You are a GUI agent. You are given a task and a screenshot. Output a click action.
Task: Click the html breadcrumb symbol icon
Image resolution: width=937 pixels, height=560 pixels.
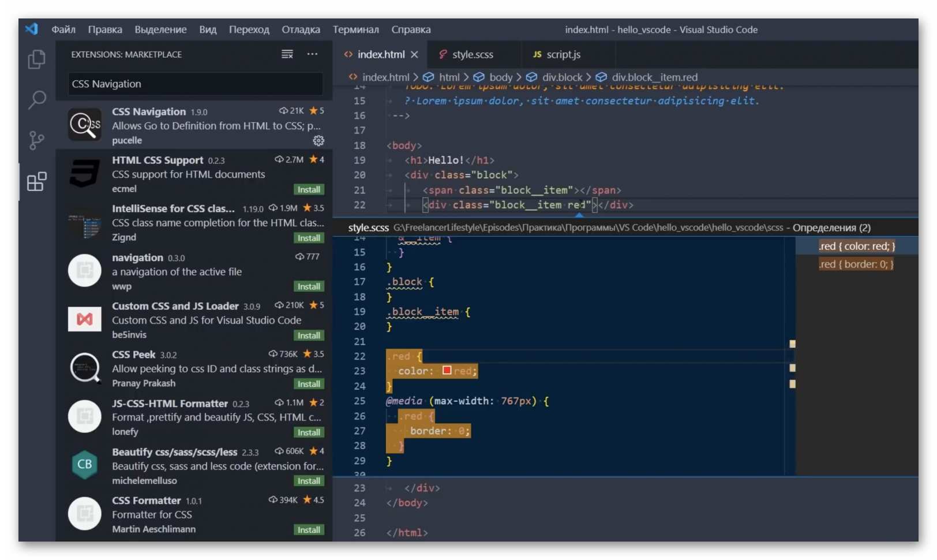429,77
